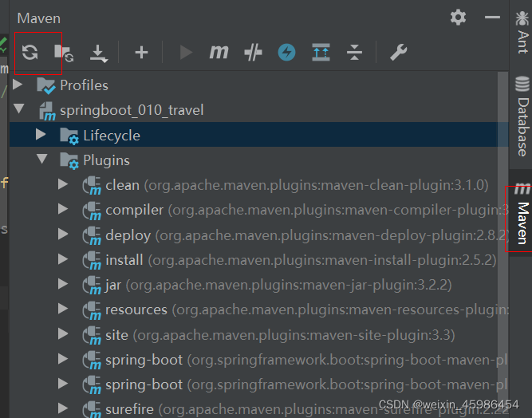
Task: Expand the surefire plugin node
Action: click(x=63, y=408)
